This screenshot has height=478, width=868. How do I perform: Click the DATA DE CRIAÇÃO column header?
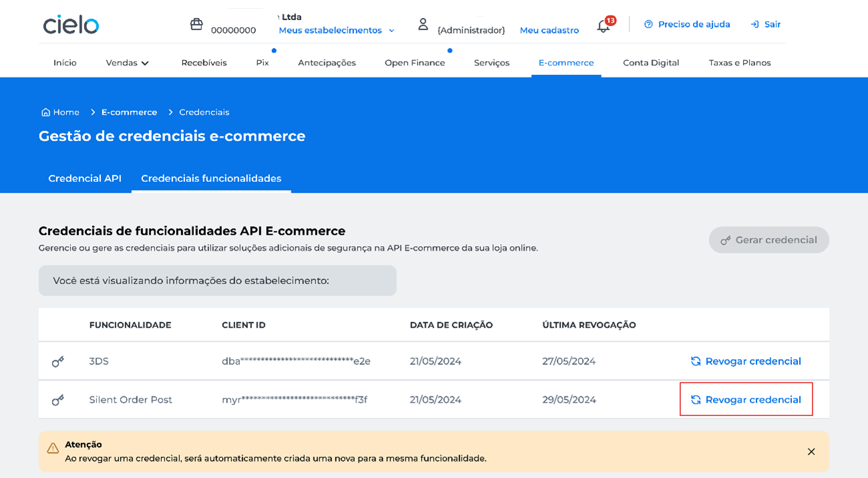[451, 326]
